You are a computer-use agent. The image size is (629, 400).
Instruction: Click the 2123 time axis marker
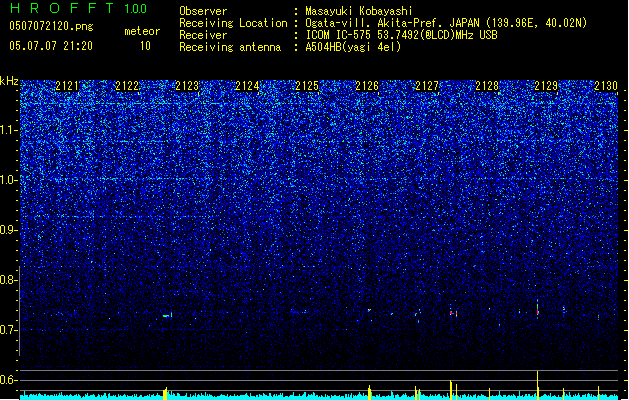tap(187, 86)
